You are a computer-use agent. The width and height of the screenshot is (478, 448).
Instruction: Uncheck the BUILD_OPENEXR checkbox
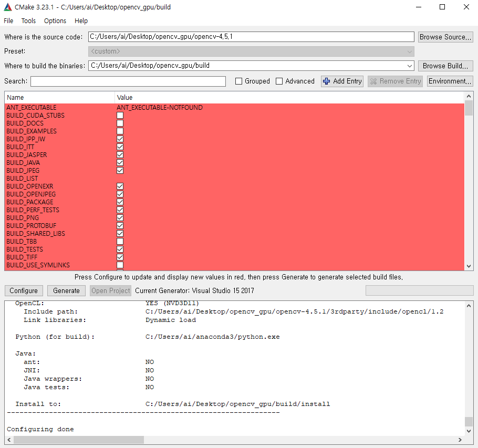point(120,186)
